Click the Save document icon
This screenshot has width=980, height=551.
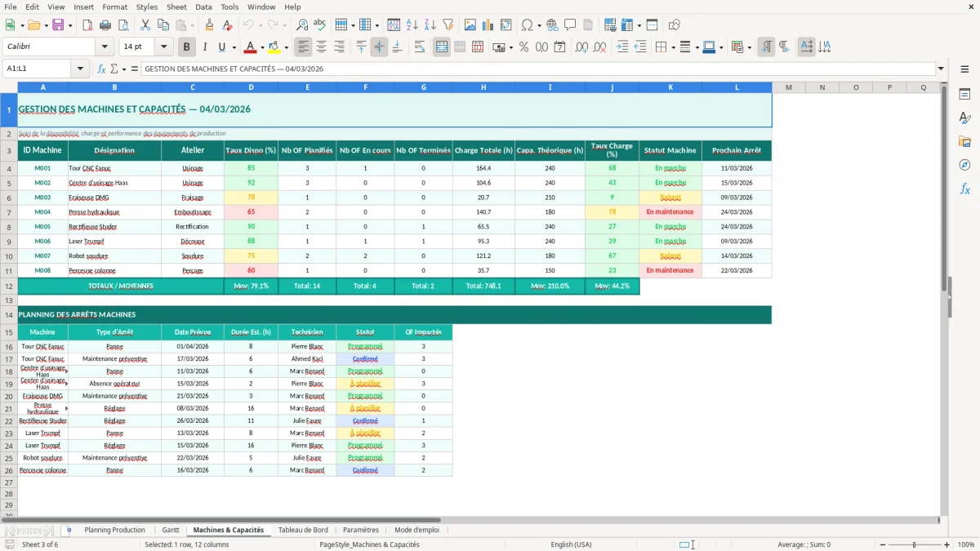tap(58, 25)
